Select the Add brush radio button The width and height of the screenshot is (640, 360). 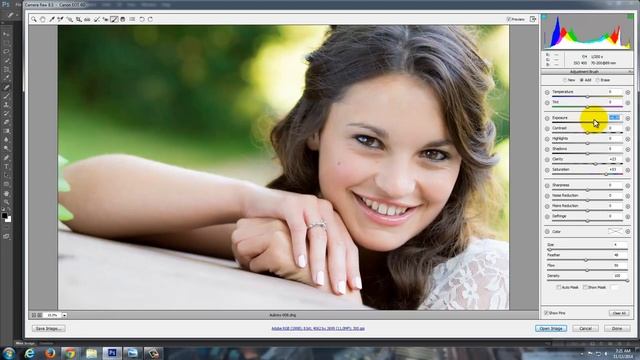[x=582, y=80]
